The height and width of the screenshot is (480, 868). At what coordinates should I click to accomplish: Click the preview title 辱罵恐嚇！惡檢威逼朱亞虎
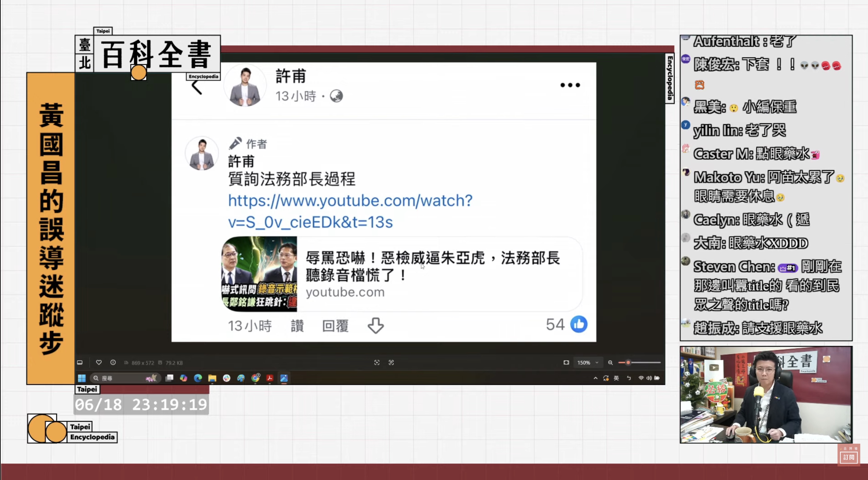click(433, 266)
